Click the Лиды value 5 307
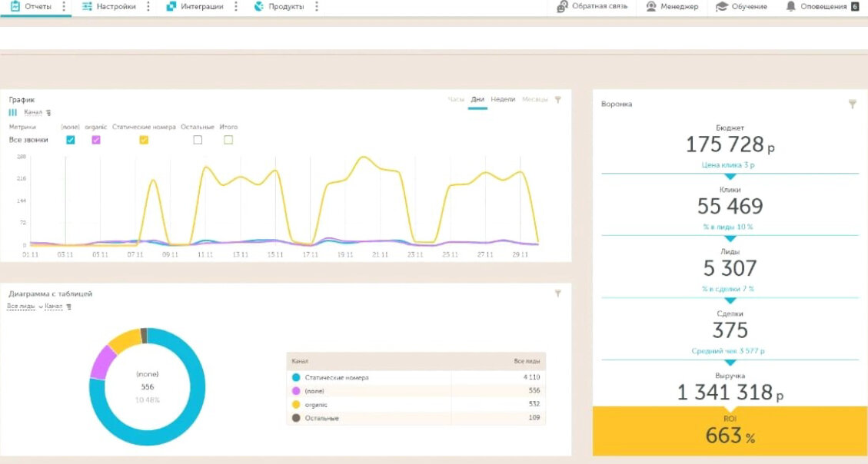 click(730, 269)
